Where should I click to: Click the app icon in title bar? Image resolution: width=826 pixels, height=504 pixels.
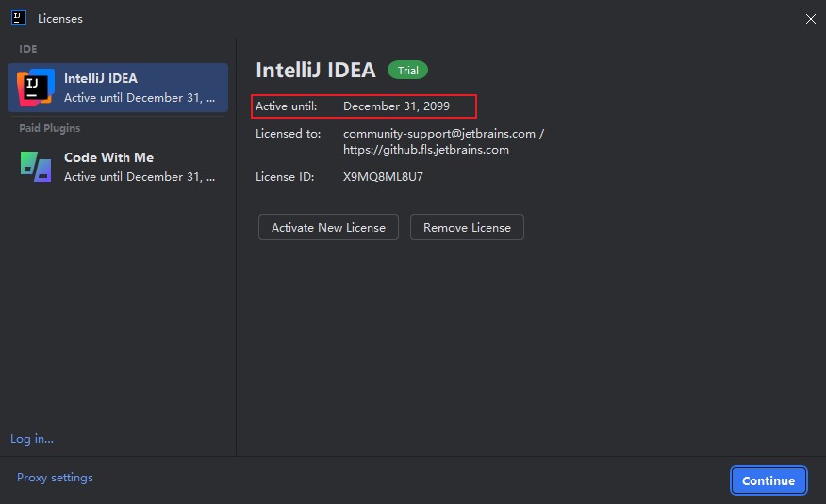click(x=18, y=18)
